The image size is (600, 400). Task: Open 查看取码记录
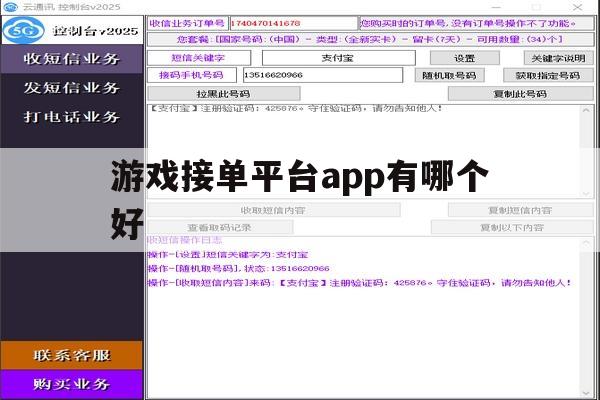(220, 227)
